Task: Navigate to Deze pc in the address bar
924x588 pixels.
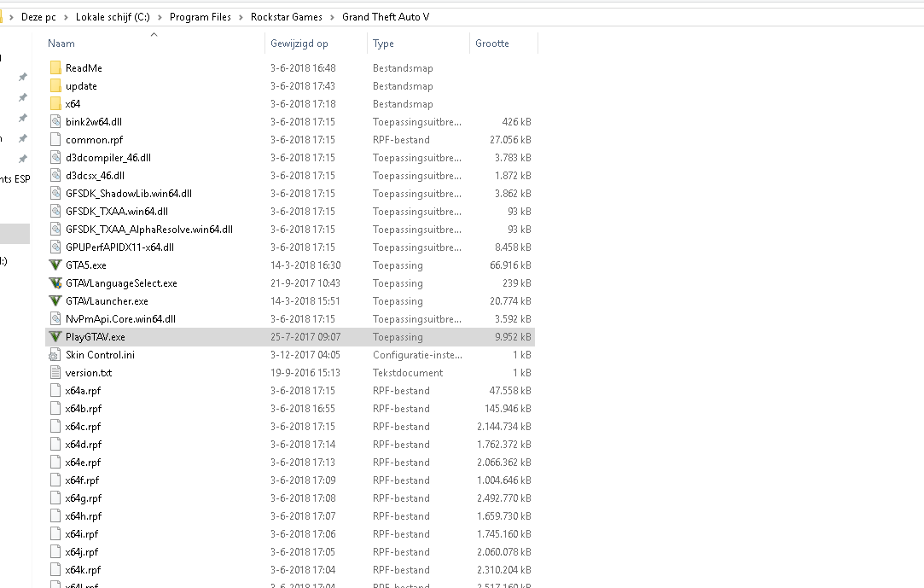Action: pos(38,17)
